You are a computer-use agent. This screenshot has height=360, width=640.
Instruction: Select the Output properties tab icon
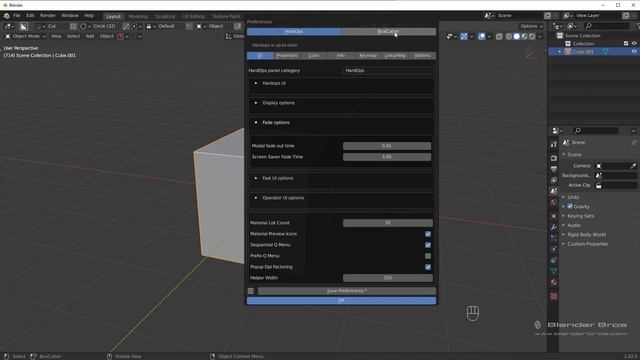[x=553, y=169]
